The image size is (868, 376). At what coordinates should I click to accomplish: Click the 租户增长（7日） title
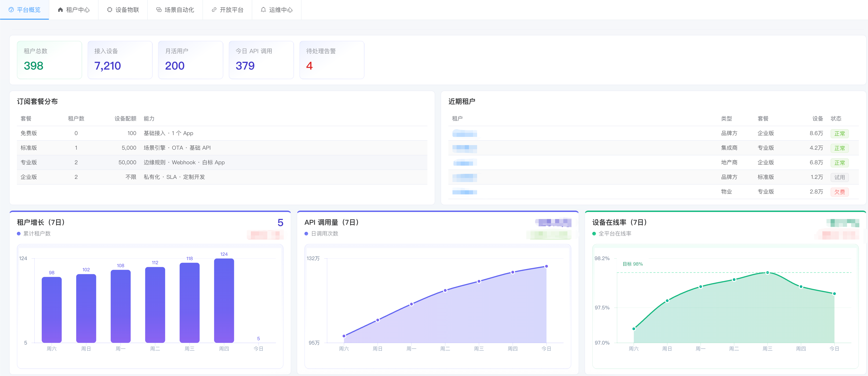pyautogui.click(x=40, y=222)
